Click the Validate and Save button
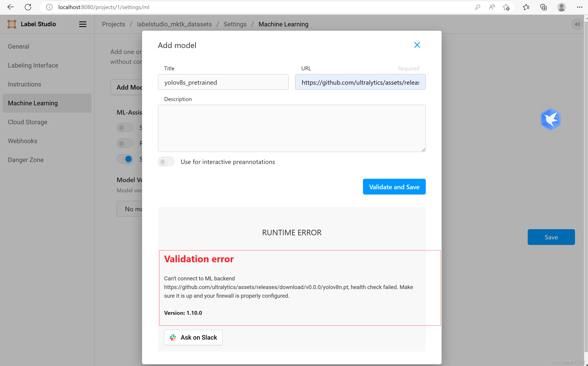The image size is (588, 366). pos(394,187)
